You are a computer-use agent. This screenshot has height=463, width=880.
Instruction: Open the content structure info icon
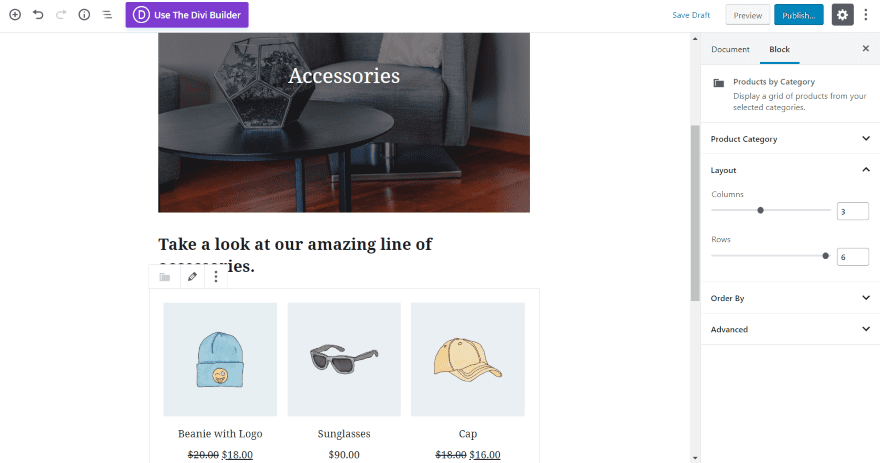coord(84,15)
